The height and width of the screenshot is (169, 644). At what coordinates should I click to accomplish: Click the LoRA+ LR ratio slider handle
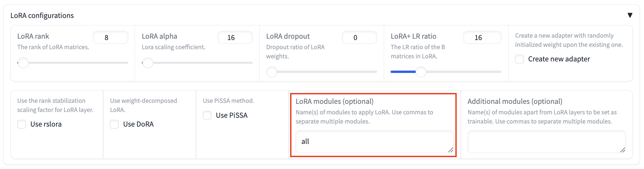[421, 72]
